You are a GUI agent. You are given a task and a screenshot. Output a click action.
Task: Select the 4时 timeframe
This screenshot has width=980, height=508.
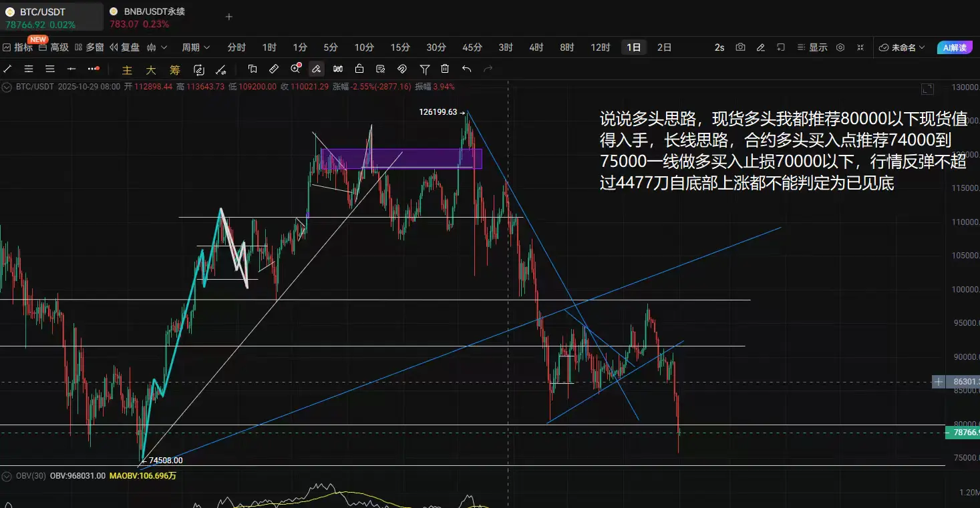536,47
